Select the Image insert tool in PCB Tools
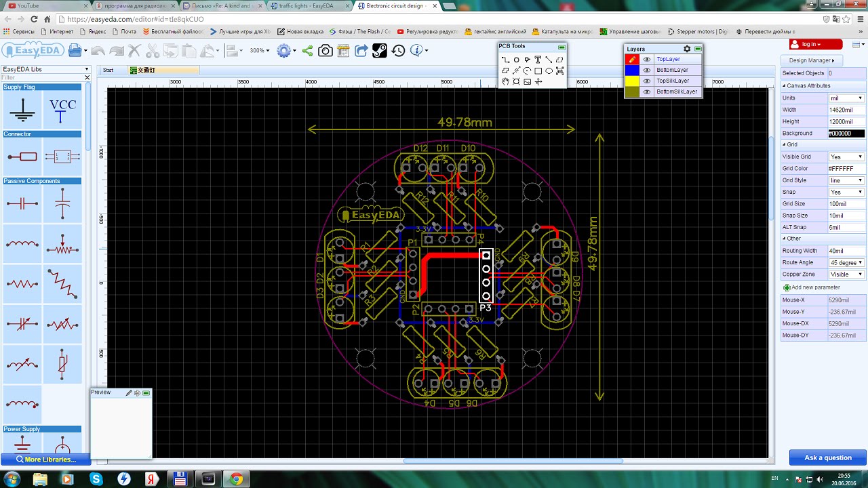 (x=527, y=81)
